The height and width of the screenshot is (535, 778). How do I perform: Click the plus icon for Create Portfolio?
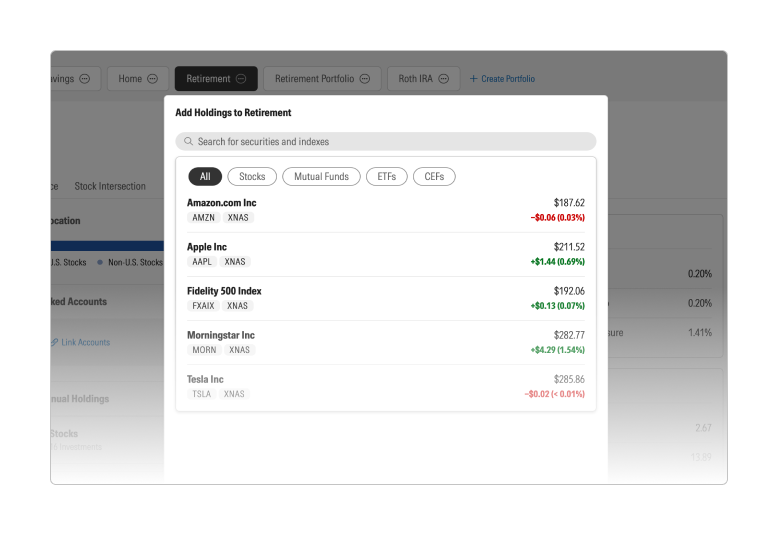[x=474, y=79]
